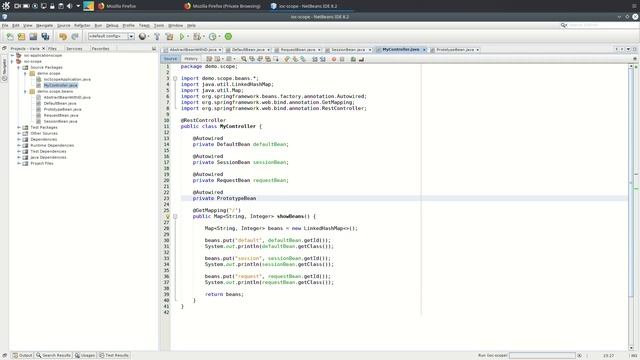
Task: Click the Comment icon in editor toolbar
Action: 353,59
